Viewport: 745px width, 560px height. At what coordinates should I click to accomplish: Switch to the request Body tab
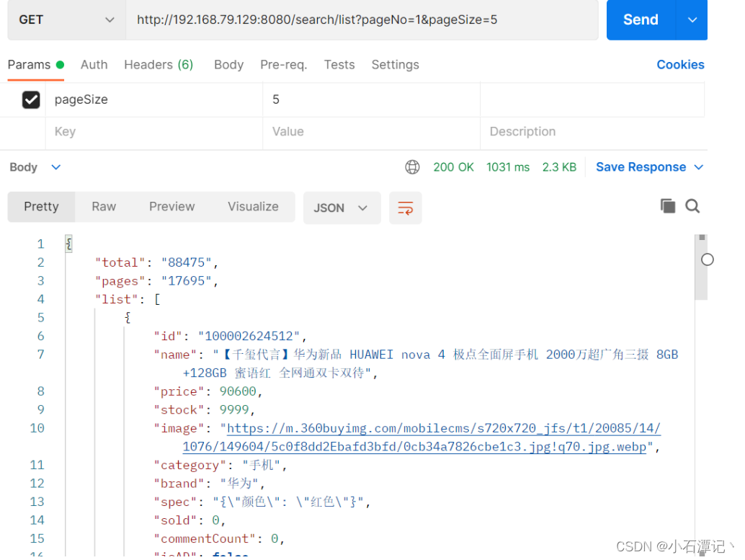pyautogui.click(x=228, y=65)
